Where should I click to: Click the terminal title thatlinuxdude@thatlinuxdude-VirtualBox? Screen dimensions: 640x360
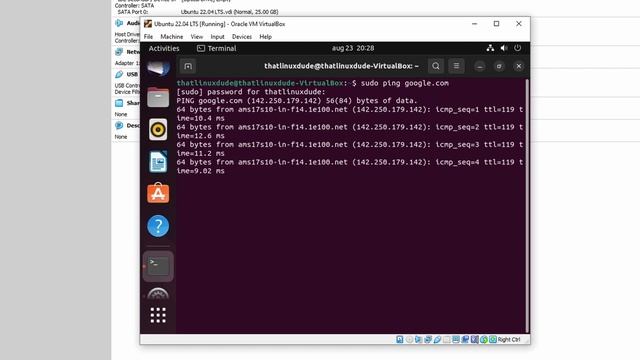[x=341, y=66]
